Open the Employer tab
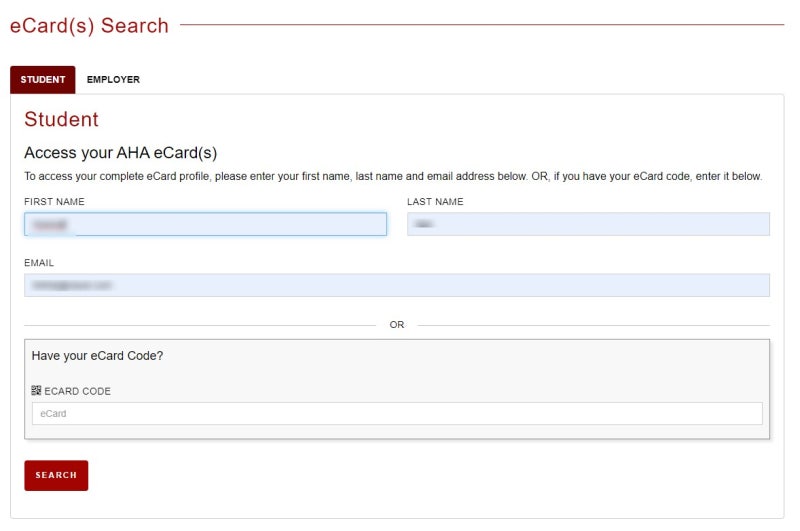The width and height of the screenshot is (800, 531). [x=113, y=80]
